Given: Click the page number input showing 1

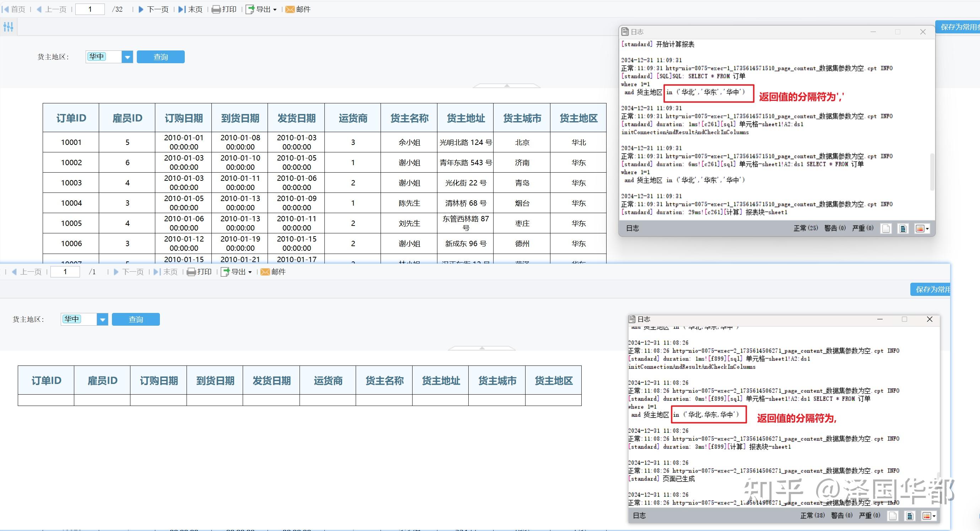Looking at the screenshot, I should point(90,9).
